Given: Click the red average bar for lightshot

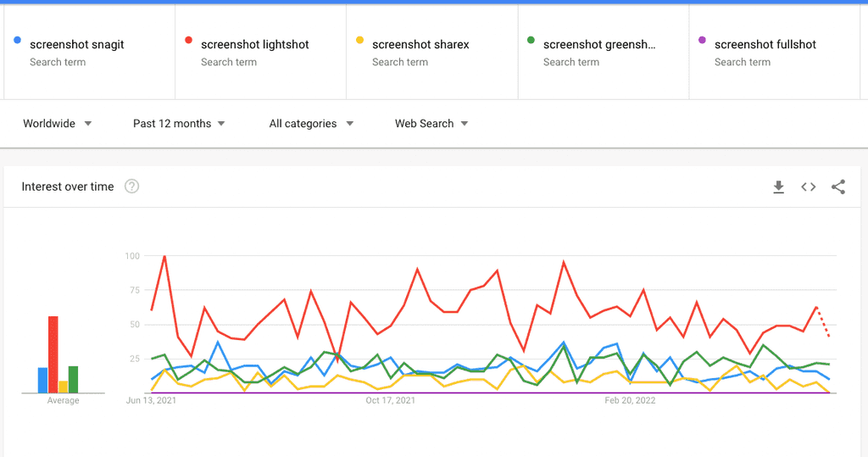Looking at the screenshot, I should coord(53,354).
